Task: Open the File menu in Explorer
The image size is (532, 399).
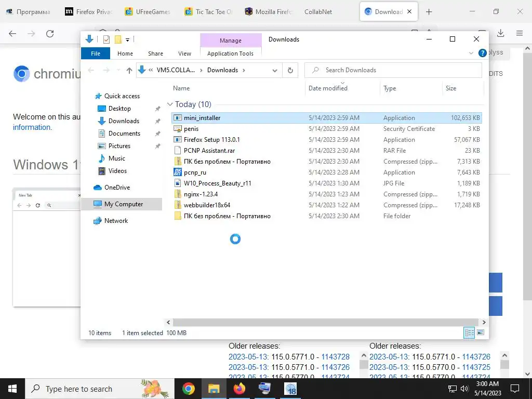Action: 96,54
